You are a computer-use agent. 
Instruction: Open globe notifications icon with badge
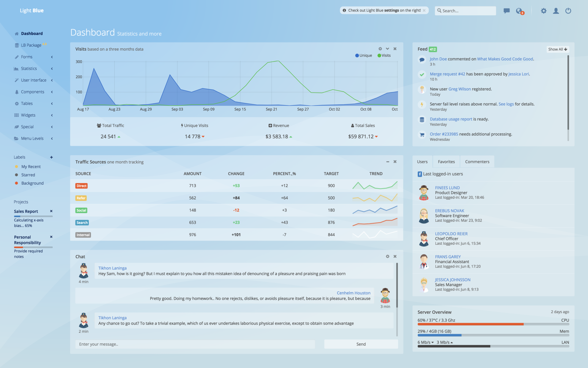tap(520, 11)
